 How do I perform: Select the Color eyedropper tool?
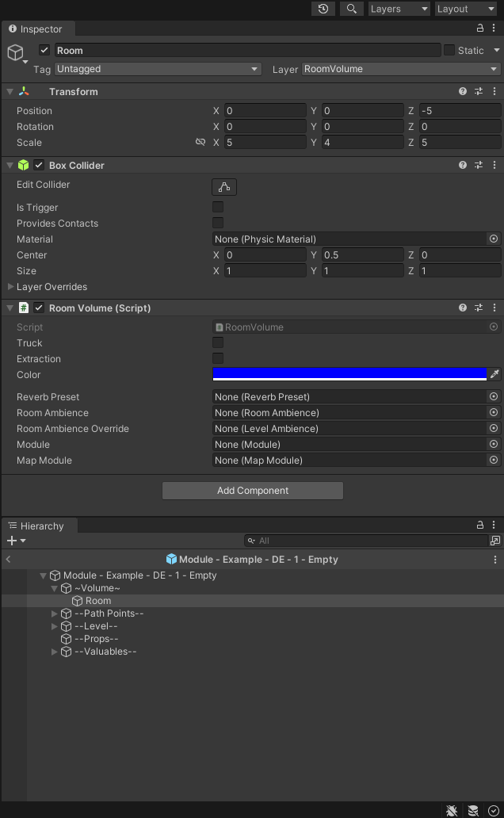494,374
